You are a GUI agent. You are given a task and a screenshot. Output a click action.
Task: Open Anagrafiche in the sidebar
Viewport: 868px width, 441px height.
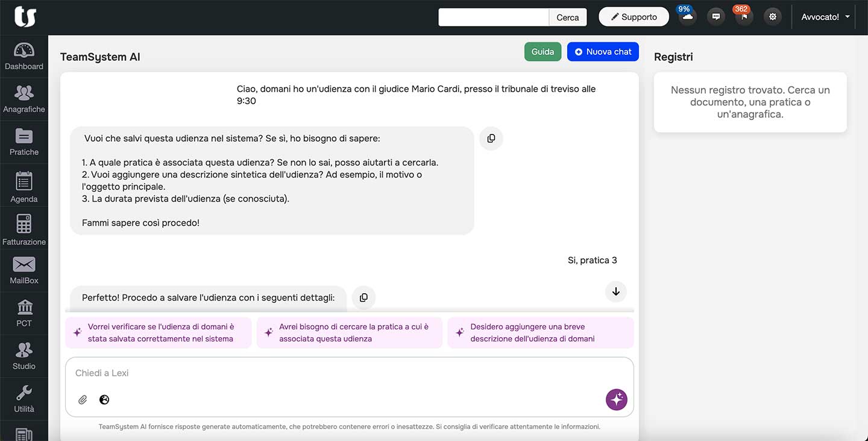[24, 100]
